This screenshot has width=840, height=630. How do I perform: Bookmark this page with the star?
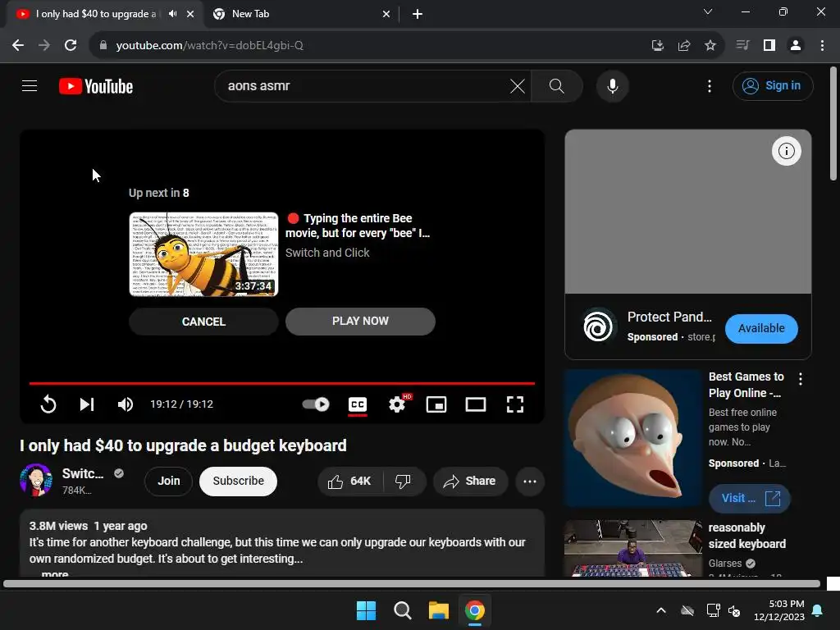[x=710, y=46]
